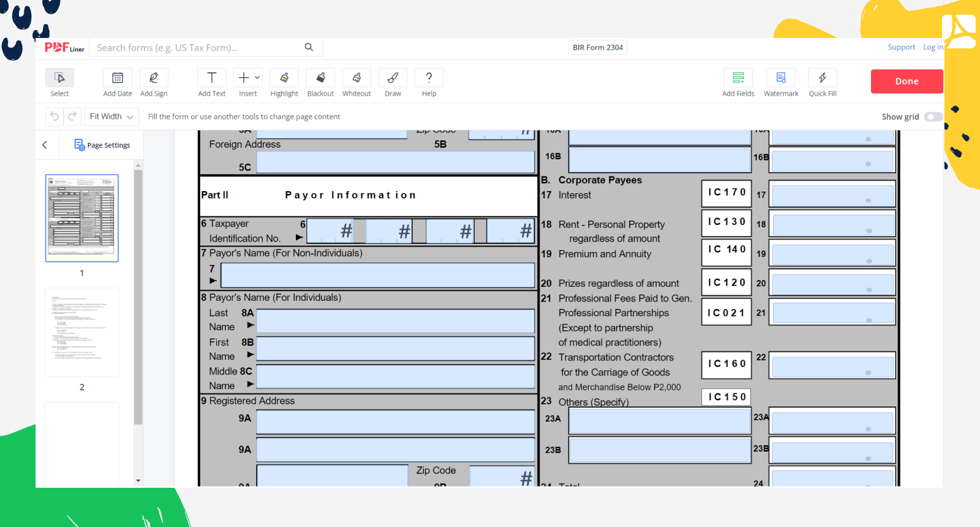The width and height of the screenshot is (980, 527).
Task: Click the Interest amount field 17
Action: pos(832,195)
